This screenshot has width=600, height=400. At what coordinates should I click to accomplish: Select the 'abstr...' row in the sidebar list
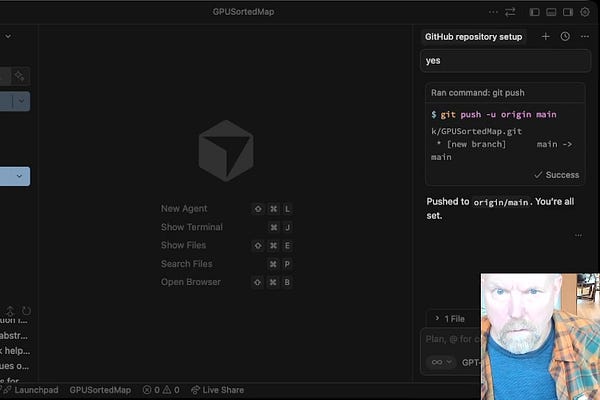point(15,336)
